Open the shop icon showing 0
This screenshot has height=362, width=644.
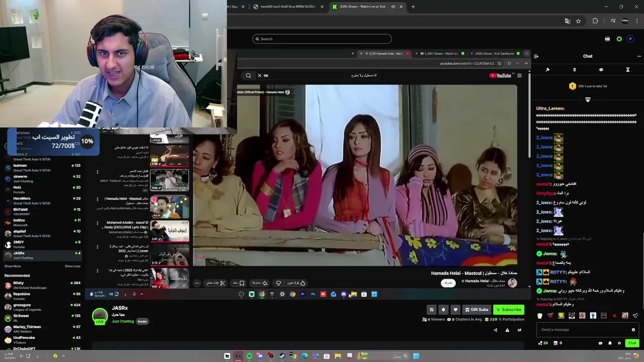(x=557, y=343)
